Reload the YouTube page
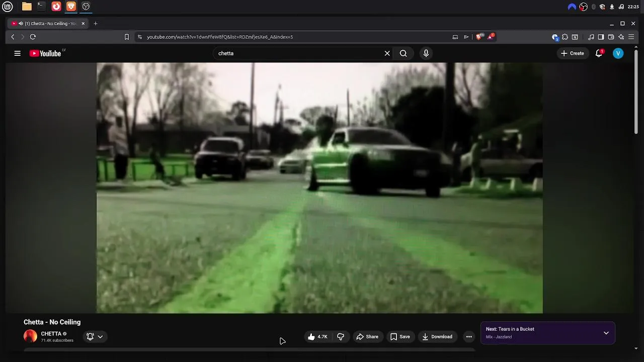 (33, 37)
